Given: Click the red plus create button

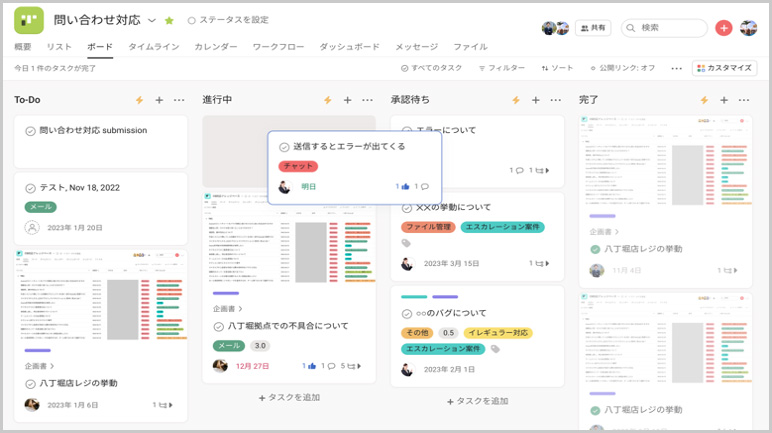Looking at the screenshot, I should pos(724,28).
